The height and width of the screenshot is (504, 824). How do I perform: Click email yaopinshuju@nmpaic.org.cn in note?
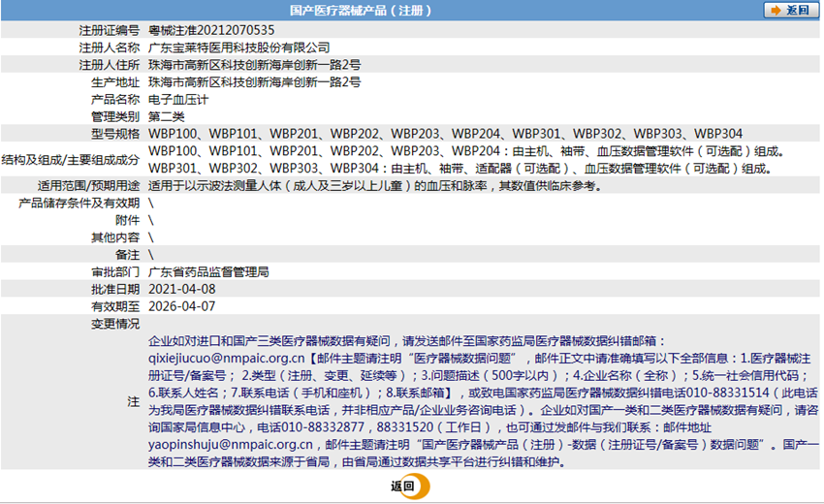point(231,445)
